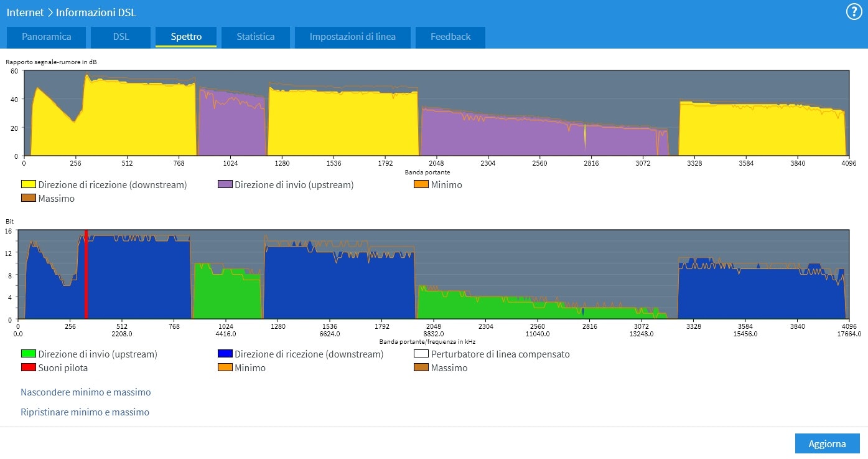
Task: Open the DSL tab
Action: [x=121, y=37]
